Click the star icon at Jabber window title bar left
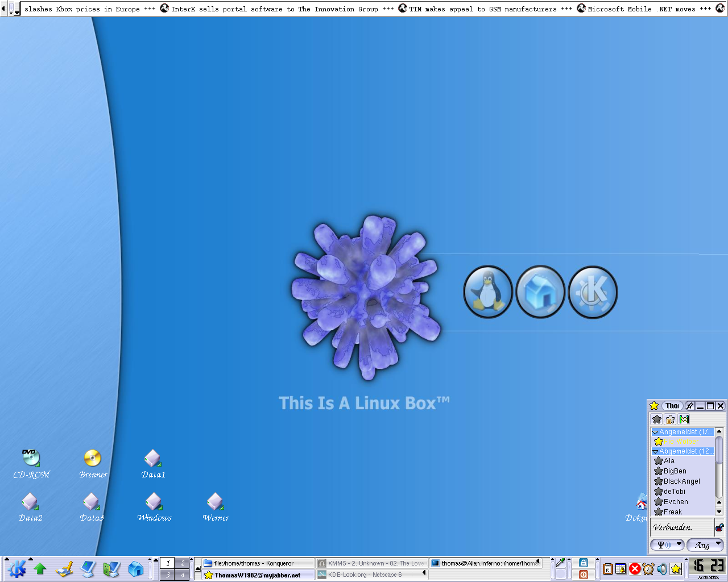This screenshot has height=582, width=728. pos(654,406)
